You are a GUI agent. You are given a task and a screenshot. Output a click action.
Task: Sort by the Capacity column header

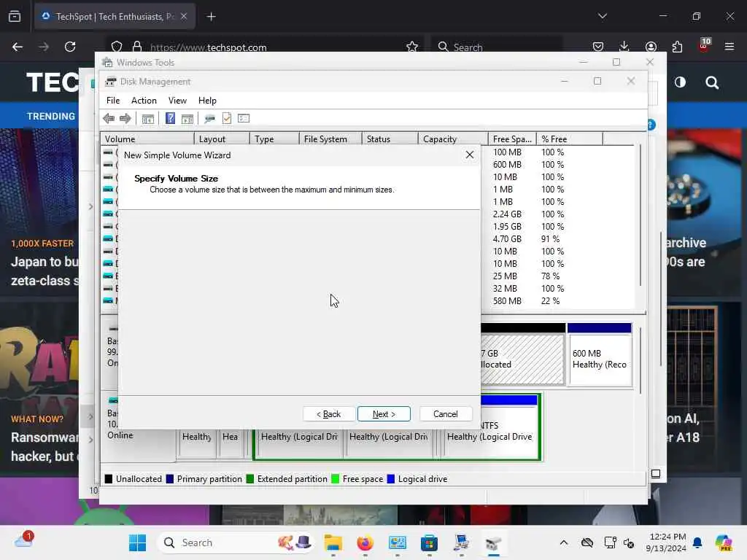tap(453, 139)
